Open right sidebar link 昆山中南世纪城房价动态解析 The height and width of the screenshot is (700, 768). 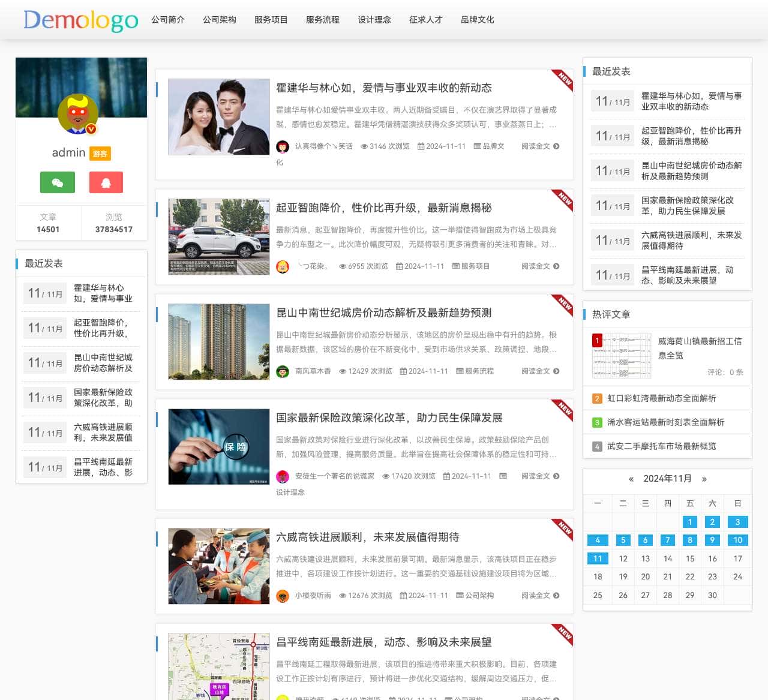tap(692, 171)
